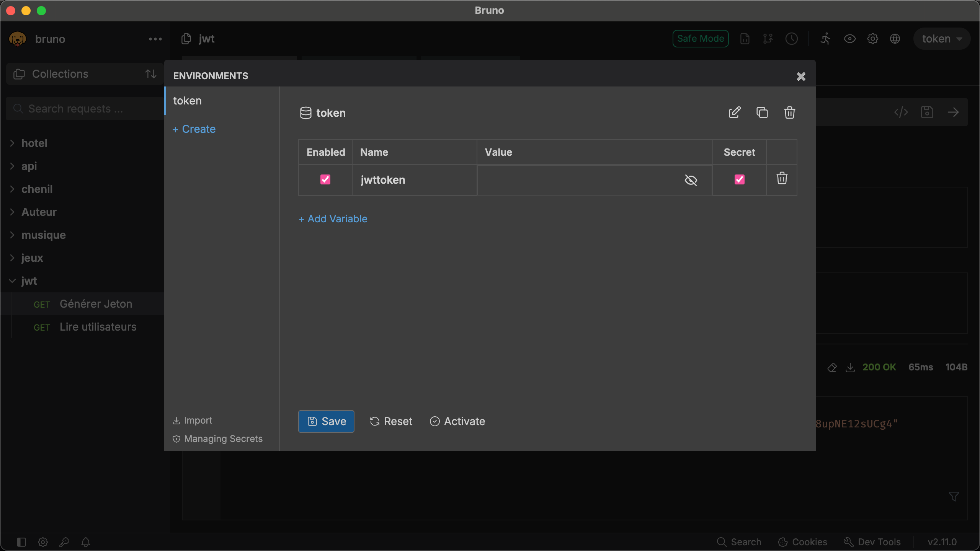The height and width of the screenshot is (551, 980).
Task: Open the notifications bell in status bar
Action: coord(86,542)
